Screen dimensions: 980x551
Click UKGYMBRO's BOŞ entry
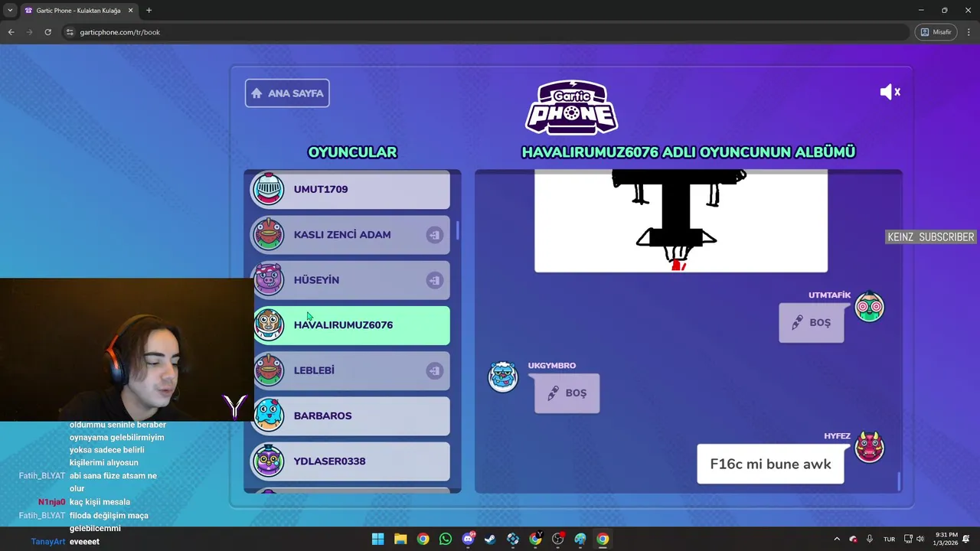(x=567, y=393)
